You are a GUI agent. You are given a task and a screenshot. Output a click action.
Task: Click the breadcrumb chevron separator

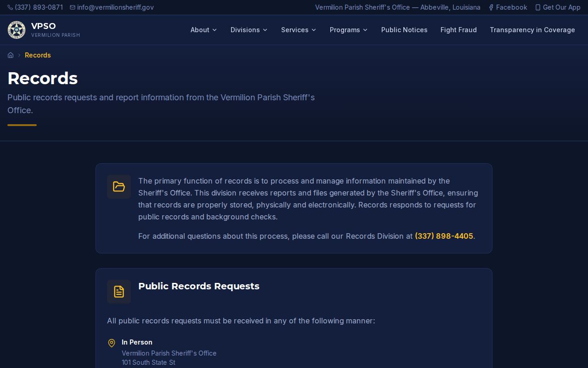click(x=19, y=55)
